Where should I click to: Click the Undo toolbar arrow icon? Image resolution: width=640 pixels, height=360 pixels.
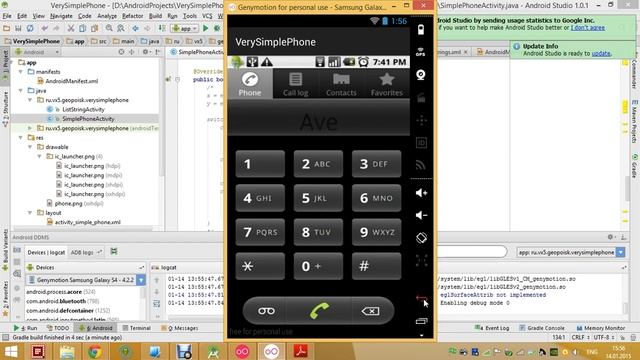pyautogui.click(x=44, y=28)
